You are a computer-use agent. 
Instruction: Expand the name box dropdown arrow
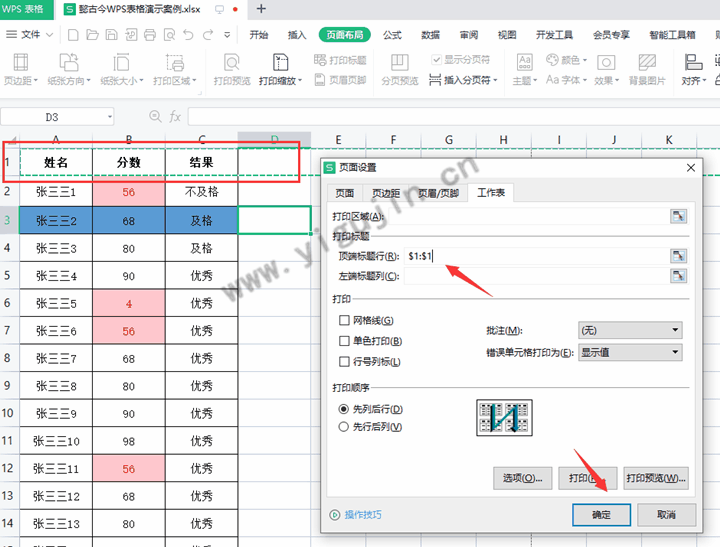coord(110,117)
